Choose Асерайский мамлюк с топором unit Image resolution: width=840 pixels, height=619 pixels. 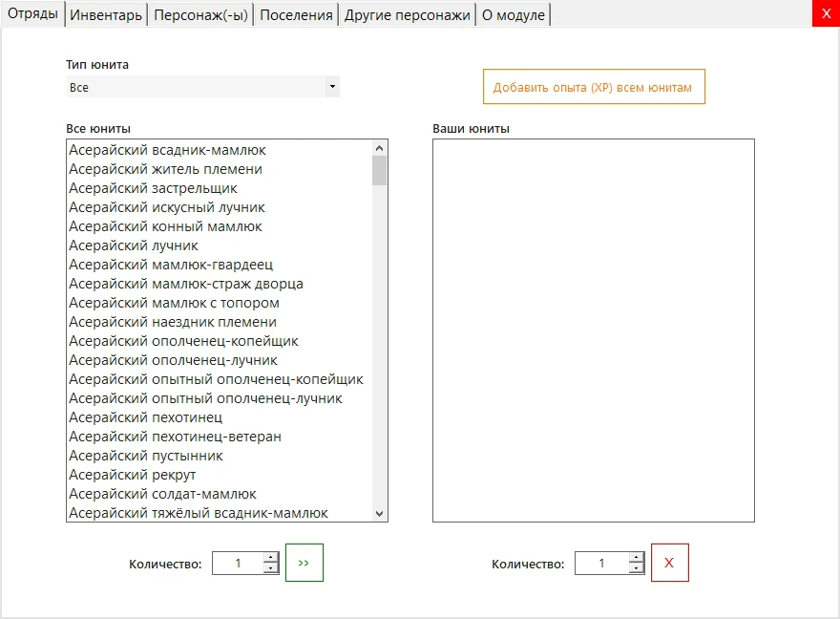pos(174,303)
